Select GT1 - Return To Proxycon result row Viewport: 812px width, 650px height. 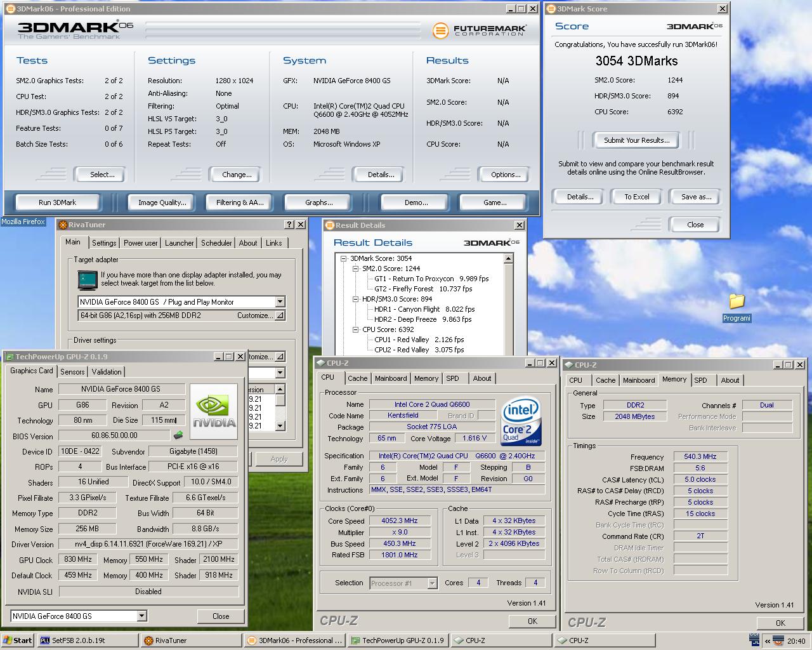431,279
